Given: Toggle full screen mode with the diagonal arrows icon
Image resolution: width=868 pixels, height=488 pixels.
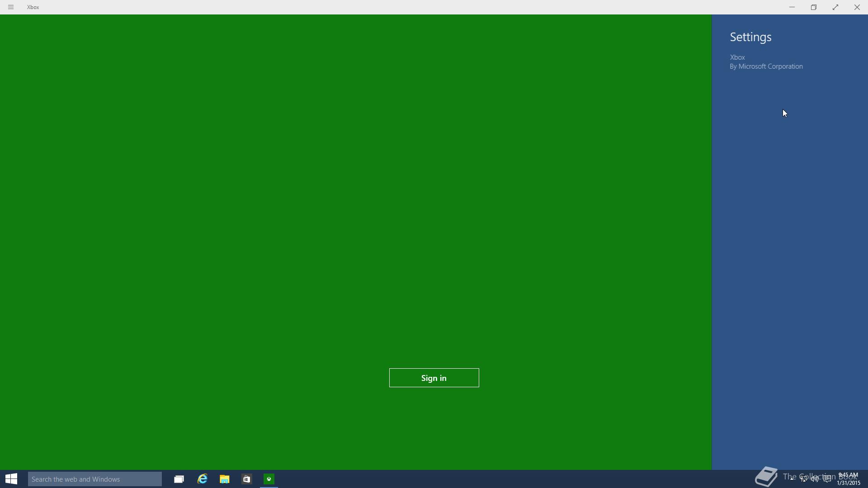Looking at the screenshot, I should point(835,7).
